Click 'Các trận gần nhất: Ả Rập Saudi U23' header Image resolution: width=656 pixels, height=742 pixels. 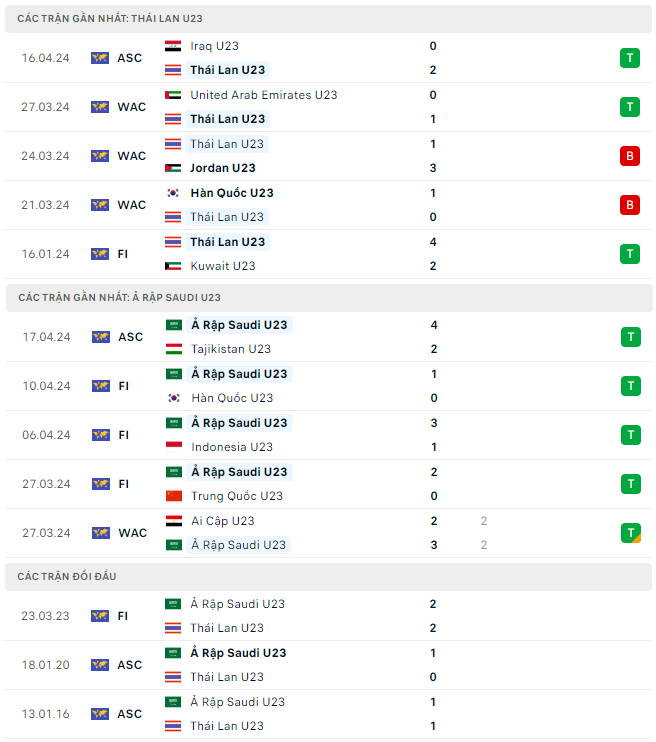[119, 298]
